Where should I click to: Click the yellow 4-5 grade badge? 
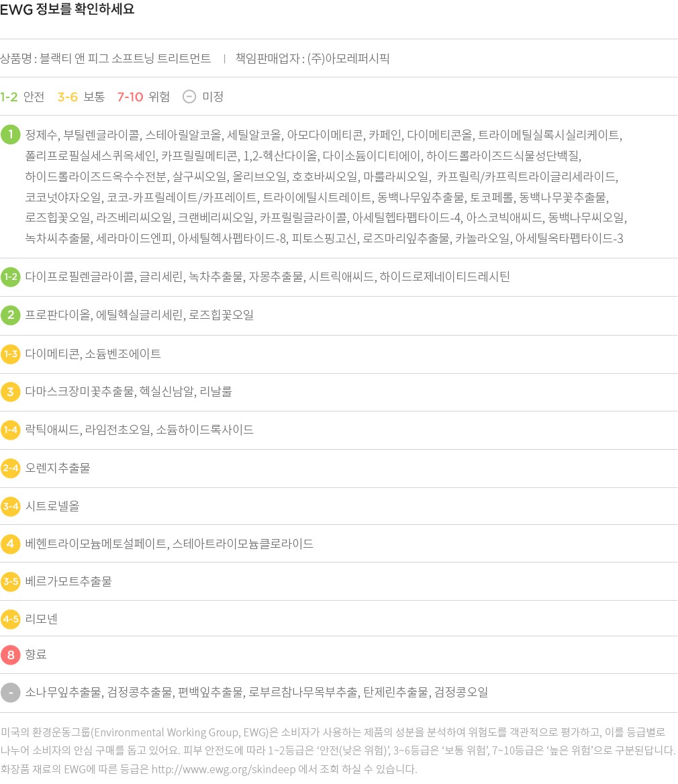click(x=11, y=619)
